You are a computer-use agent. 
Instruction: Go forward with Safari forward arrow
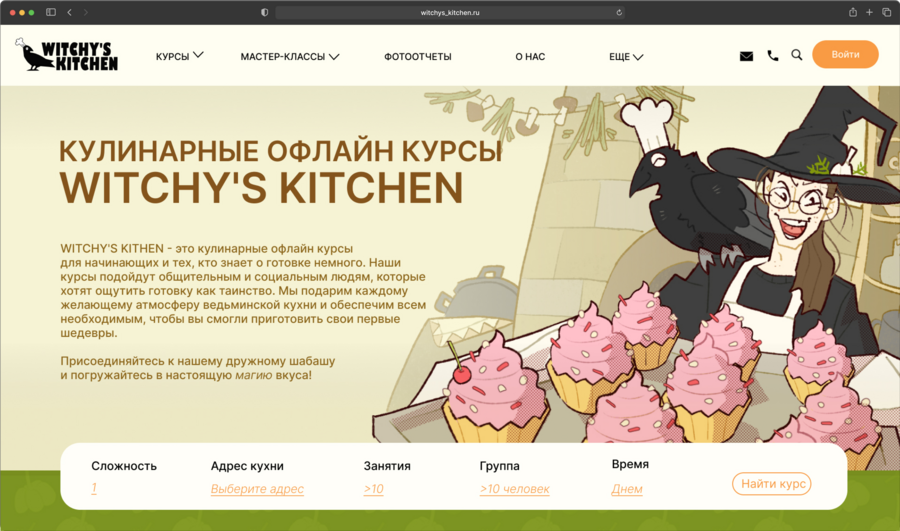86,12
